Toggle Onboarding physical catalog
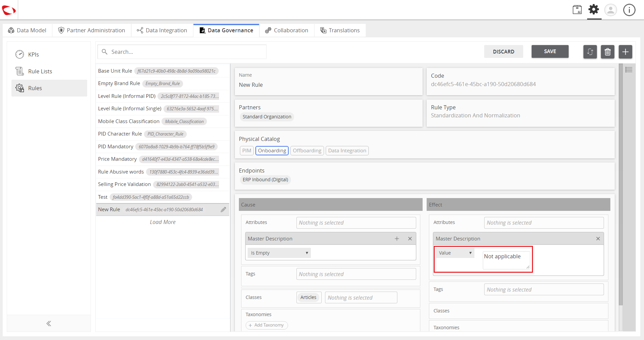The width and height of the screenshot is (644, 340). pos(272,150)
